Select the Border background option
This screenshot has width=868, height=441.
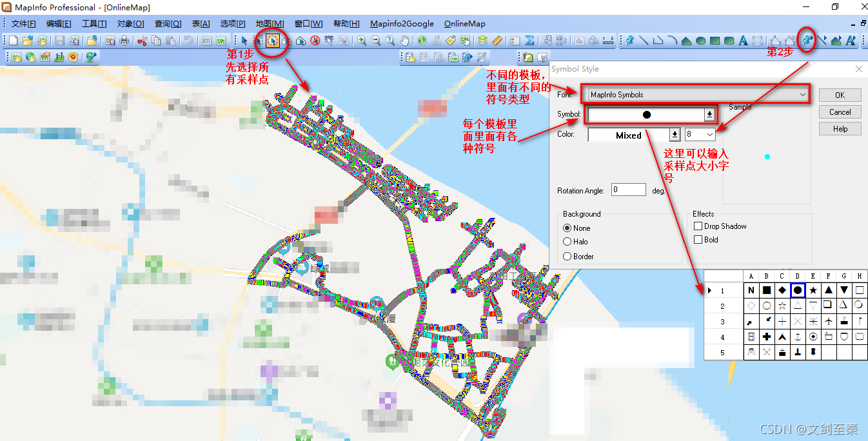click(578, 257)
